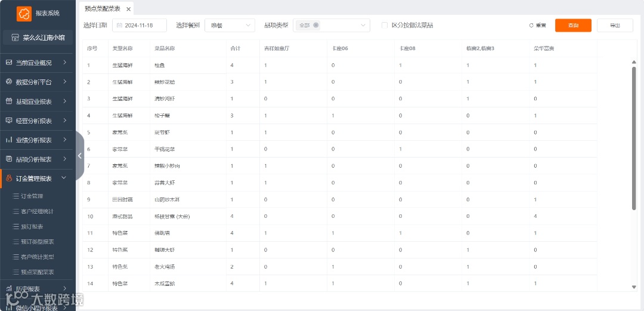Click the calendar icon in the date field

pos(119,25)
